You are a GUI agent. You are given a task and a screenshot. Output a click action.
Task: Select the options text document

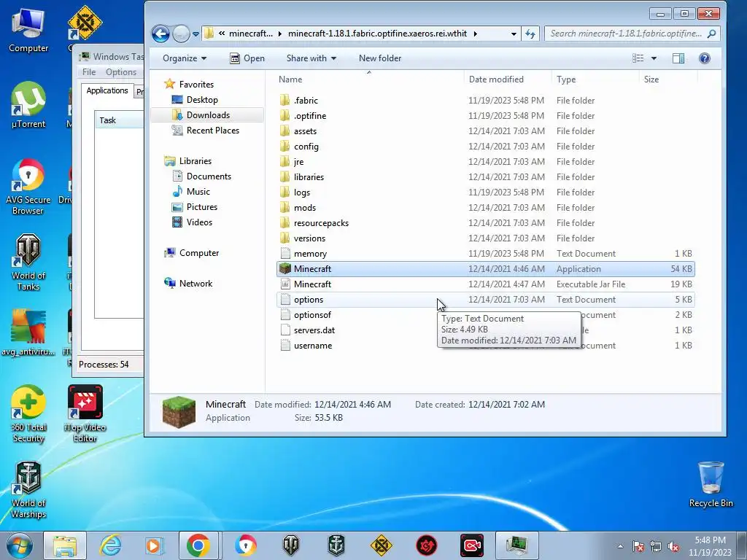pos(485,300)
